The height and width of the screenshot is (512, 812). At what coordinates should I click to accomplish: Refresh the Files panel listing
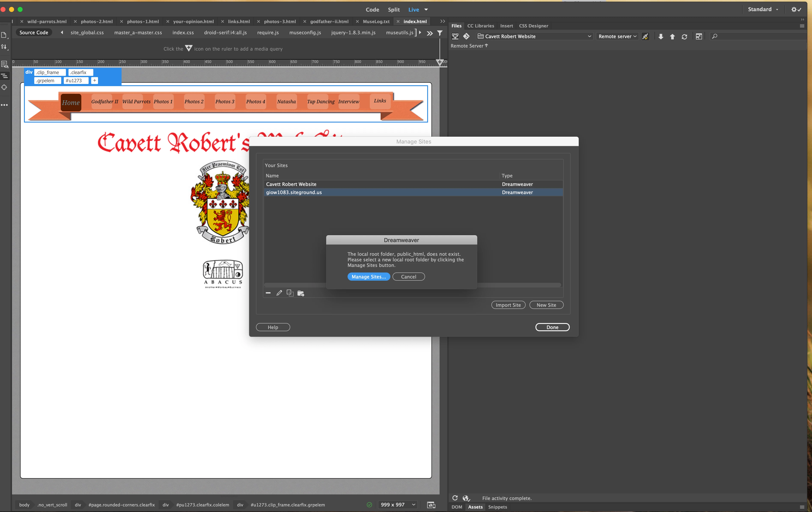pyautogui.click(x=684, y=36)
